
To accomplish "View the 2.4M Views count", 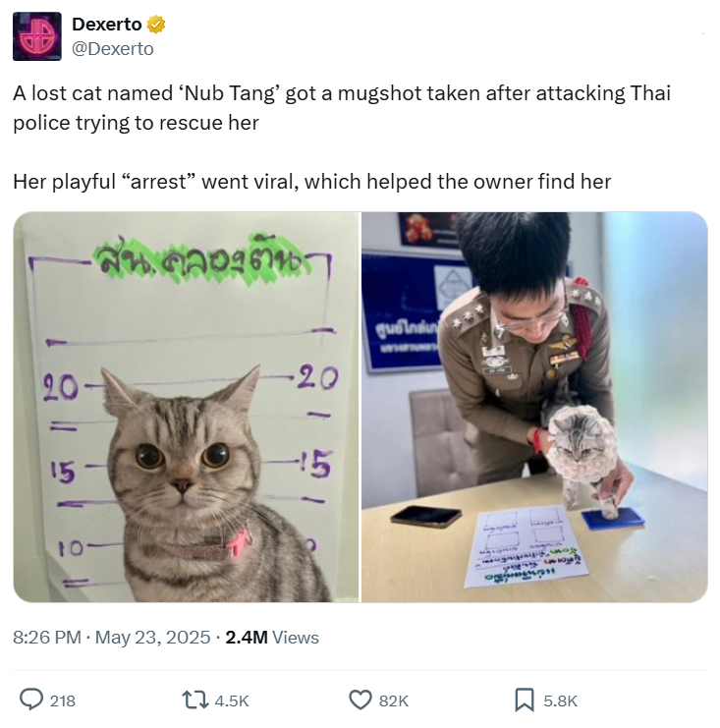I will pos(272,638).
